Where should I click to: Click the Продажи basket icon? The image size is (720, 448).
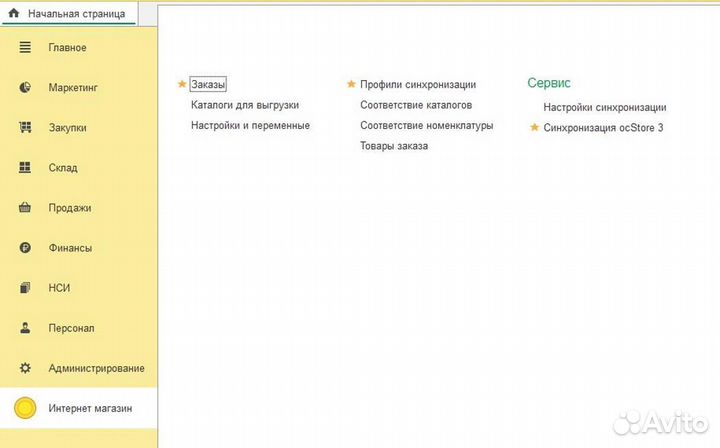point(25,207)
